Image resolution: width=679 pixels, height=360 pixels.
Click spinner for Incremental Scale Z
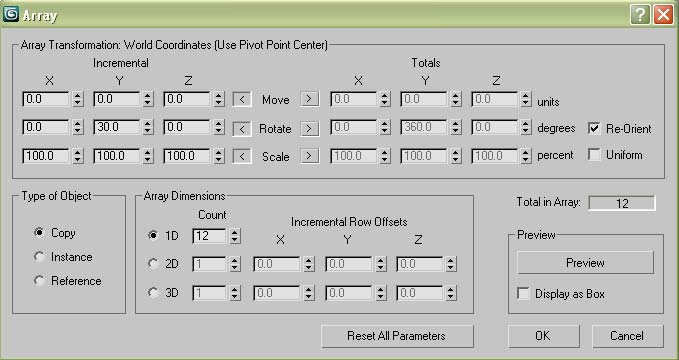pyautogui.click(x=219, y=156)
